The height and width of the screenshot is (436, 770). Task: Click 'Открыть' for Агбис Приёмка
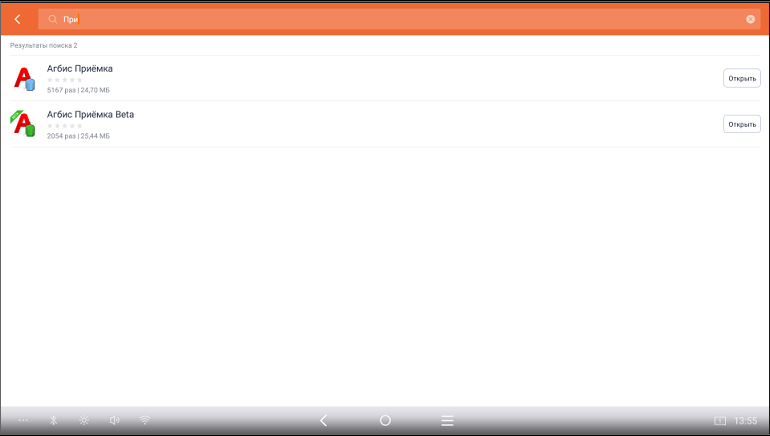pos(742,79)
